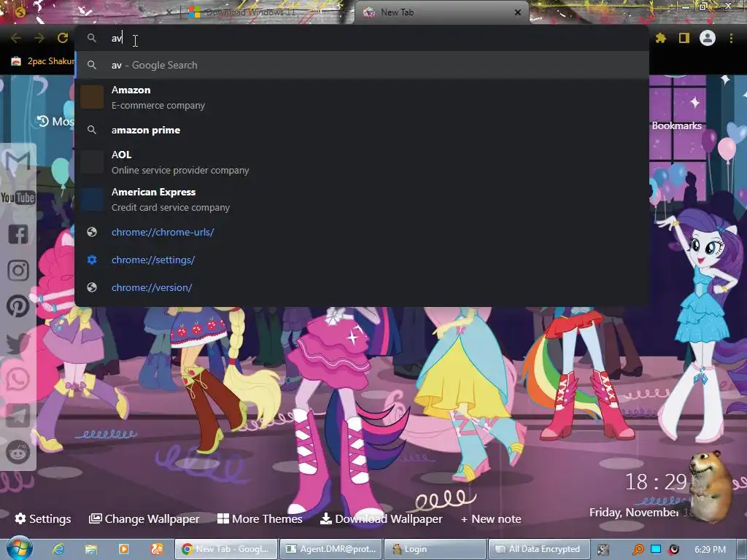Open More Themes
This screenshot has height=560, width=747.
point(260,518)
